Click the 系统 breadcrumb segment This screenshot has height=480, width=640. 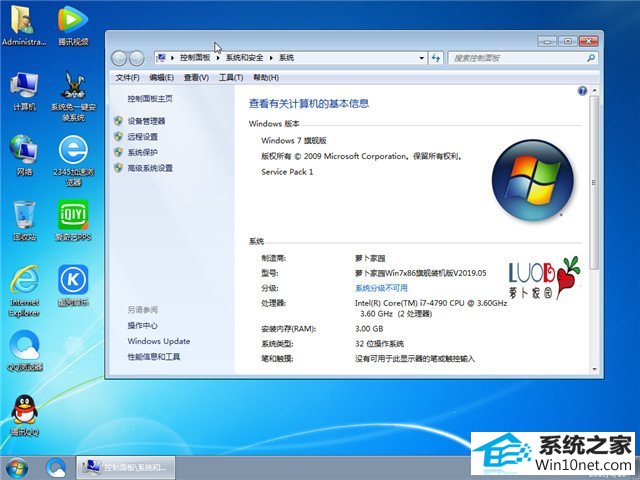pos(286,58)
